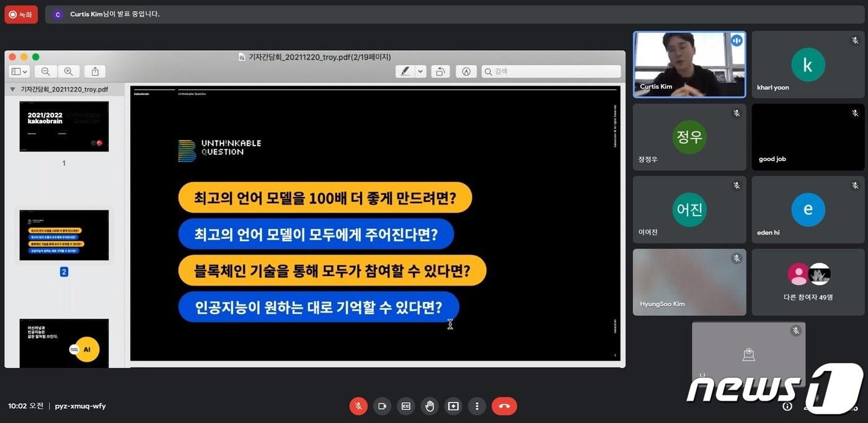Select the page 2 thumbnail in the sidebar
Viewport: 868px width, 423px height.
(64, 234)
